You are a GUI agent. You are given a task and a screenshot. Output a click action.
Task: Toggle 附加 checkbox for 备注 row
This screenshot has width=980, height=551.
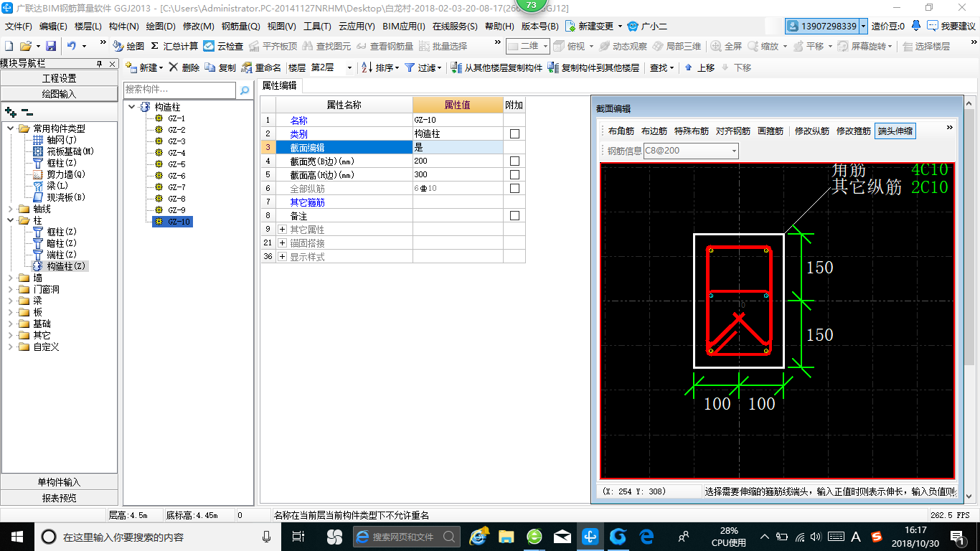(x=514, y=216)
